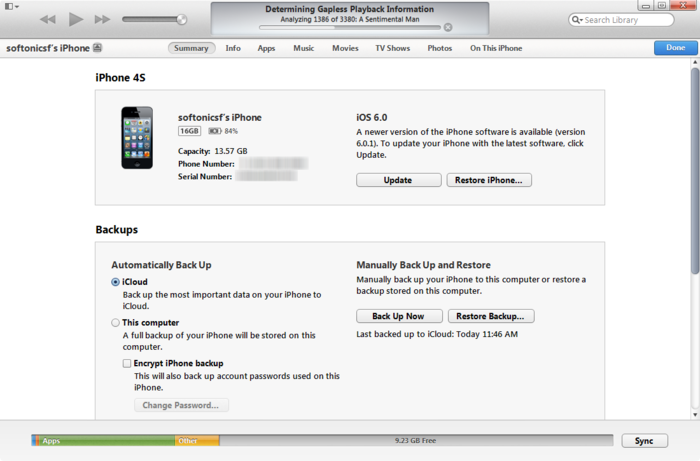This screenshot has width=700, height=461.
Task: Click the Update button
Action: (399, 180)
